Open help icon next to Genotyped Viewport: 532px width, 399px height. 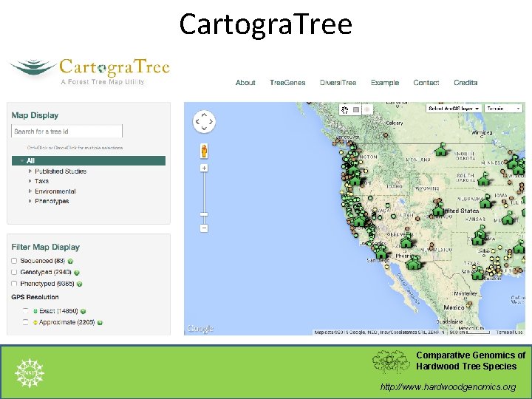[77, 273]
